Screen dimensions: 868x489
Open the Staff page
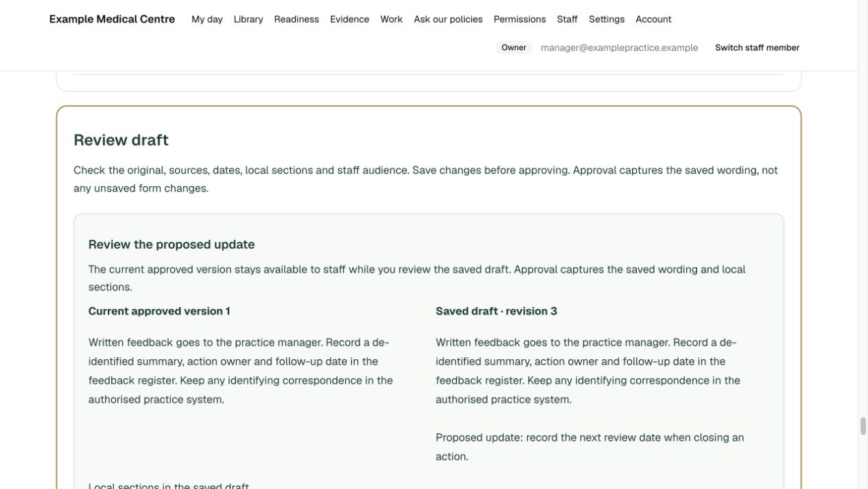click(567, 19)
